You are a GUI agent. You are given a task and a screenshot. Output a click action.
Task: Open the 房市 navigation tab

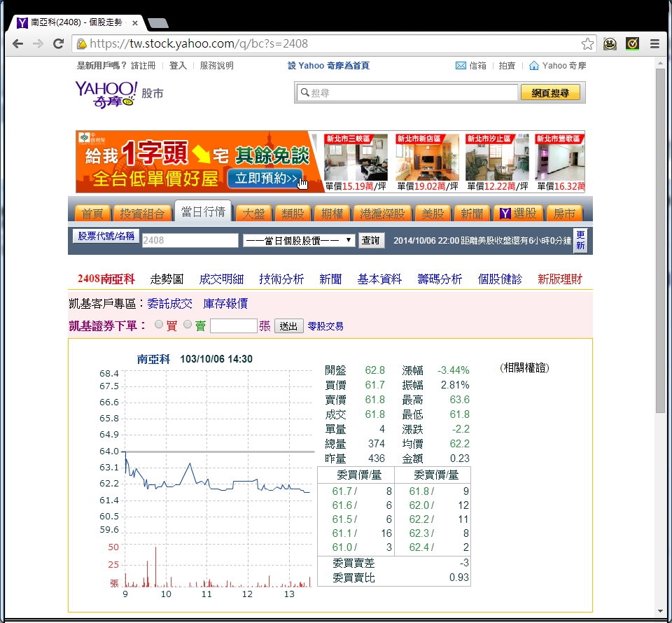564,213
